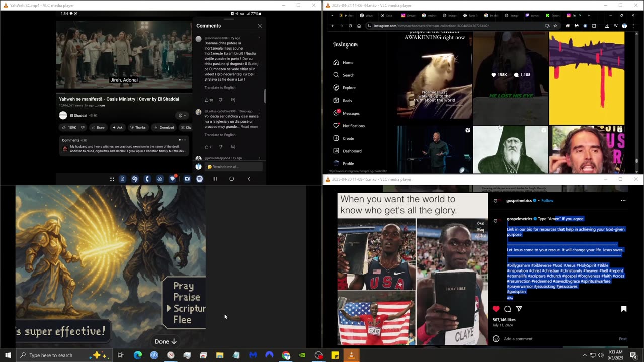Viewport: 644px width, 362px height.
Task: Reply to LaMusicaDeDios999's comment
Action: (233, 147)
